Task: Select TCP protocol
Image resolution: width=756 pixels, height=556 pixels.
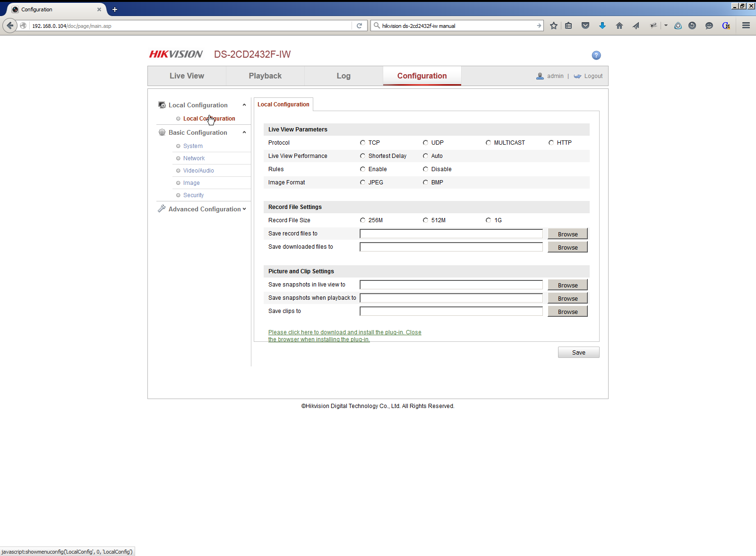Action: [x=362, y=143]
